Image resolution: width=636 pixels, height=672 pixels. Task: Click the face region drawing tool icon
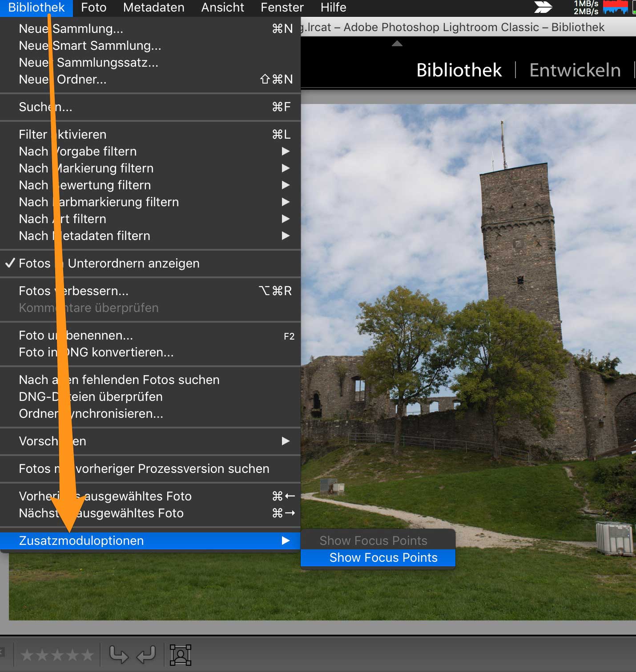point(181,655)
